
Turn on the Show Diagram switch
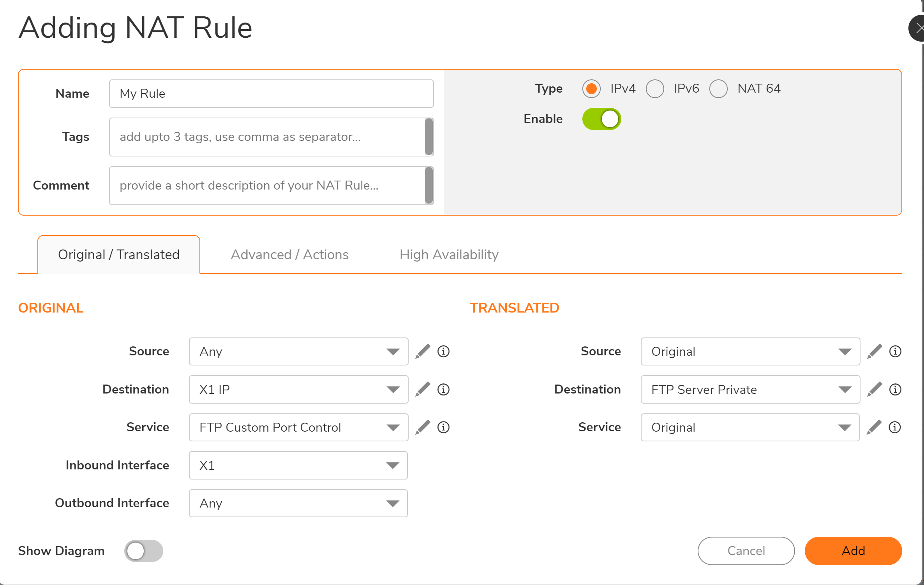(143, 551)
